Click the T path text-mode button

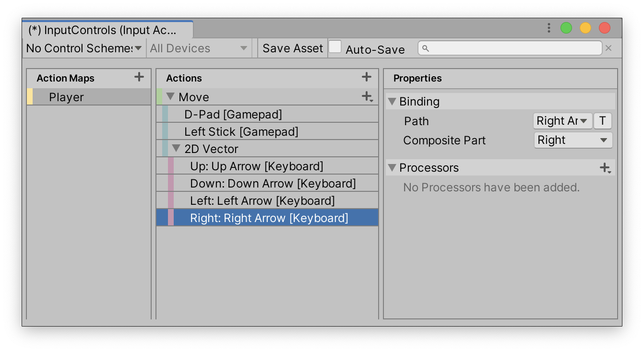click(602, 121)
